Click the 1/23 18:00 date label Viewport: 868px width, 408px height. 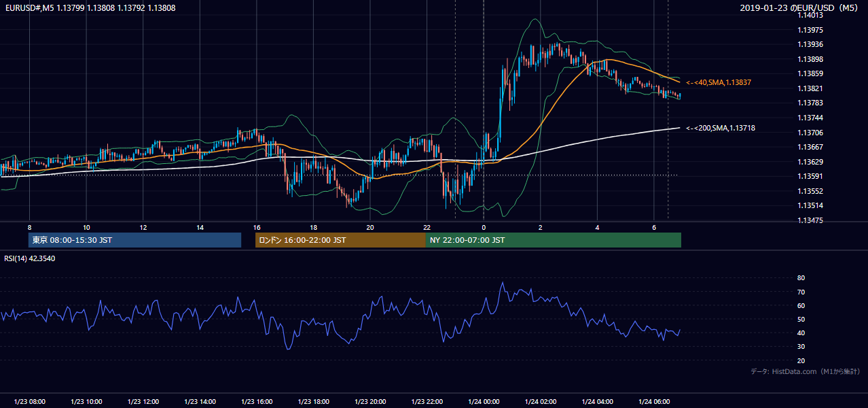point(313,401)
